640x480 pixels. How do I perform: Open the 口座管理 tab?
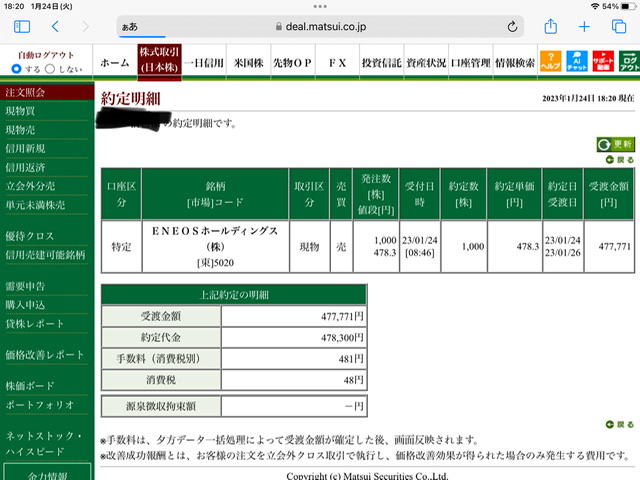[471, 62]
